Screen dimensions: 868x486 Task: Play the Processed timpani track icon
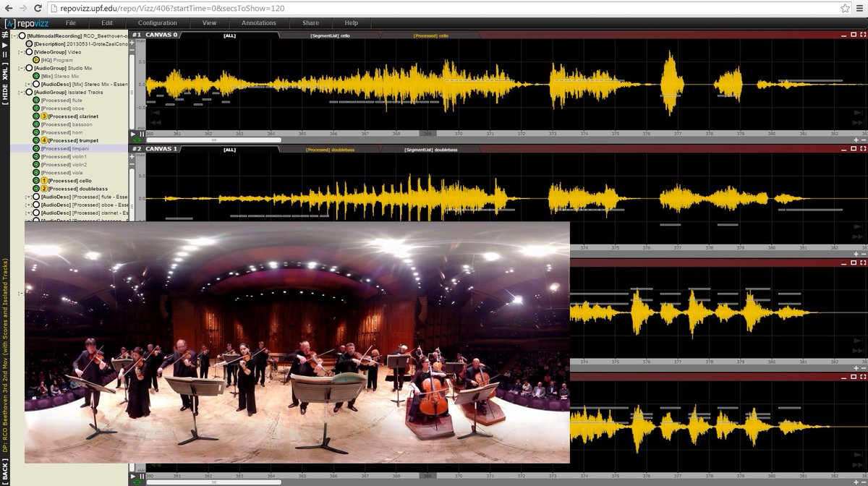tap(36, 148)
